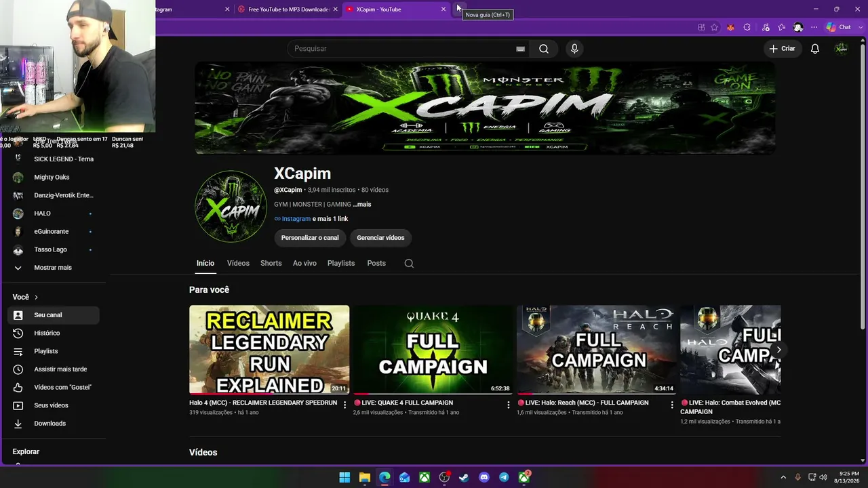Switch to the 'Shorts' channel tab
This screenshot has width=868, height=488.
(271, 263)
